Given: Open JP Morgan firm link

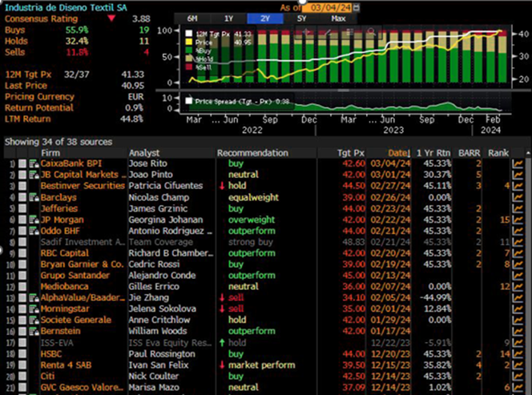Looking at the screenshot, I should click(62, 220).
